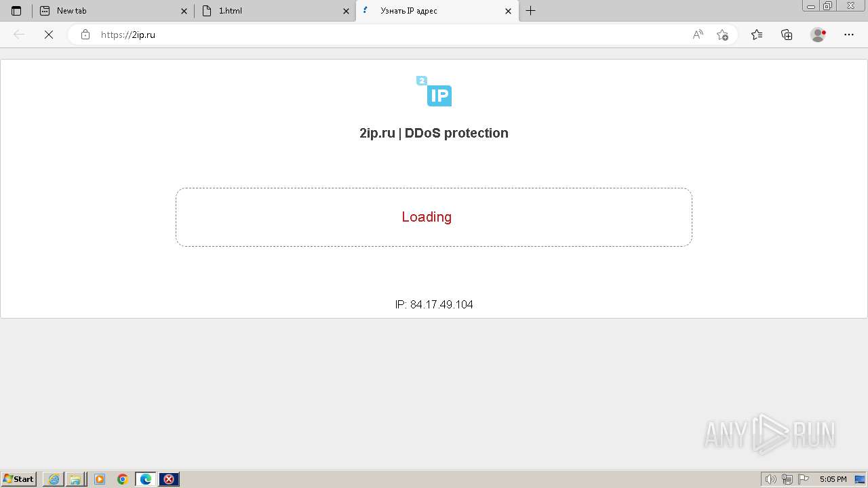The height and width of the screenshot is (488, 868).
Task: Click the IP: 84.17.49.104 text
Action: pos(434,304)
